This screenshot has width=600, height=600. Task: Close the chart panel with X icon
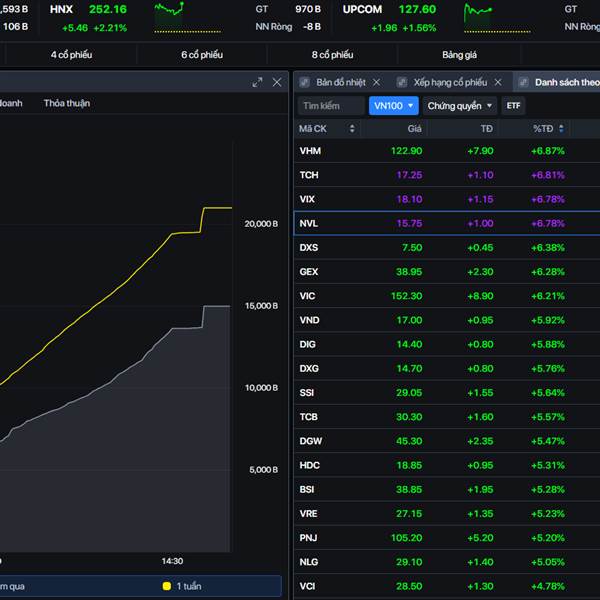point(277,82)
